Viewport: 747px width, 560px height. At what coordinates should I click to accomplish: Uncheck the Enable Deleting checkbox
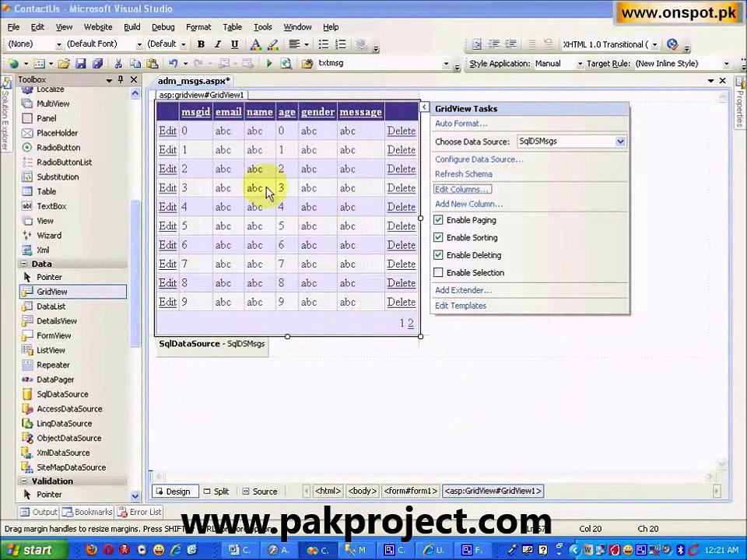pyautogui.click(x=438, y=255)
